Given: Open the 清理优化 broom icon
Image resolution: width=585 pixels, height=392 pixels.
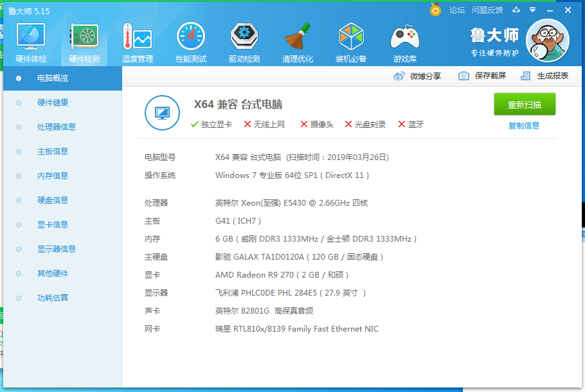Looking at the screenshot, I should pyautogui.click(x=298, y=36).
